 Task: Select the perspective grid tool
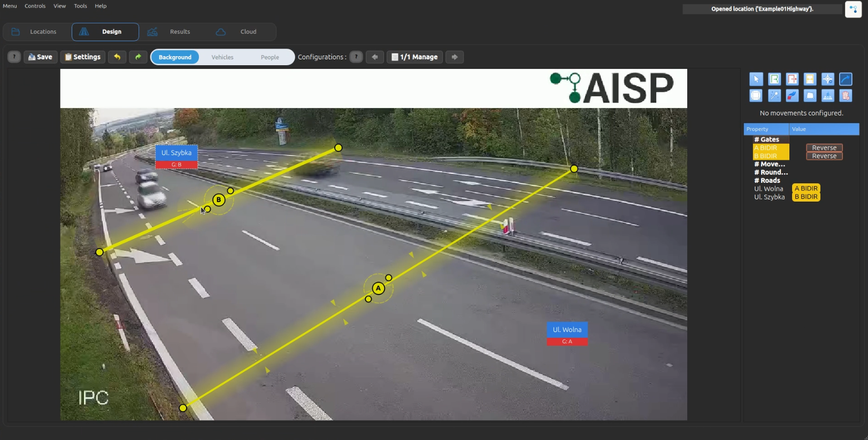[x=810, y=96]
